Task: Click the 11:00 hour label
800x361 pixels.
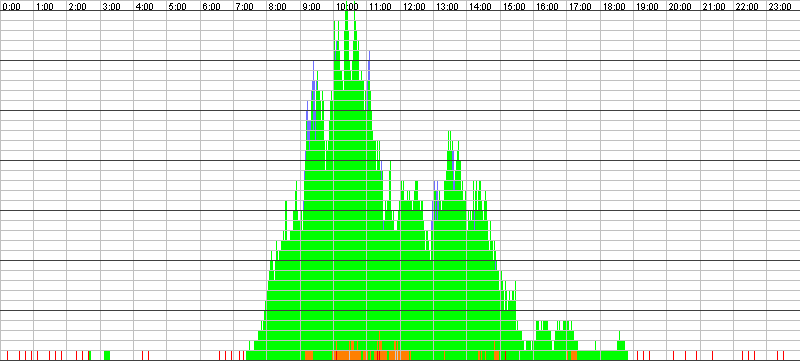Action: click(380, 8)
